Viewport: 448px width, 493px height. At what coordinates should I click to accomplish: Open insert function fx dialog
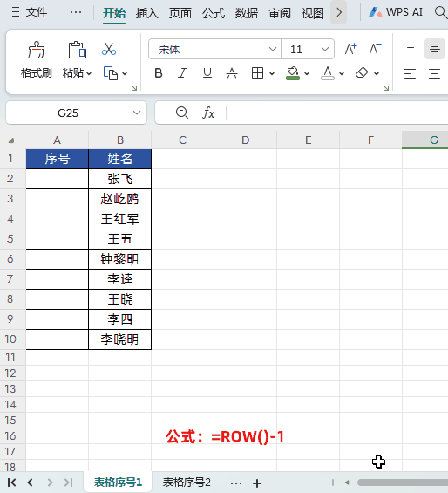click(x=208, y=113)
